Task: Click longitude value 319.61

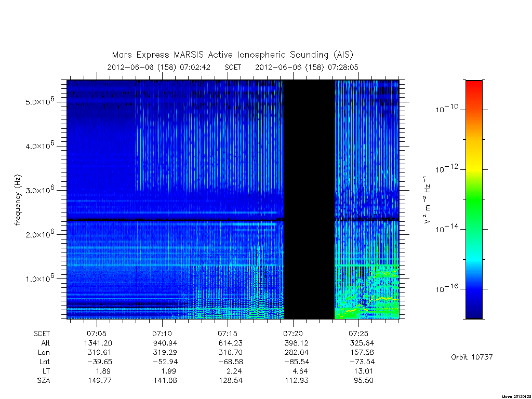Action: tap(99, 353)
